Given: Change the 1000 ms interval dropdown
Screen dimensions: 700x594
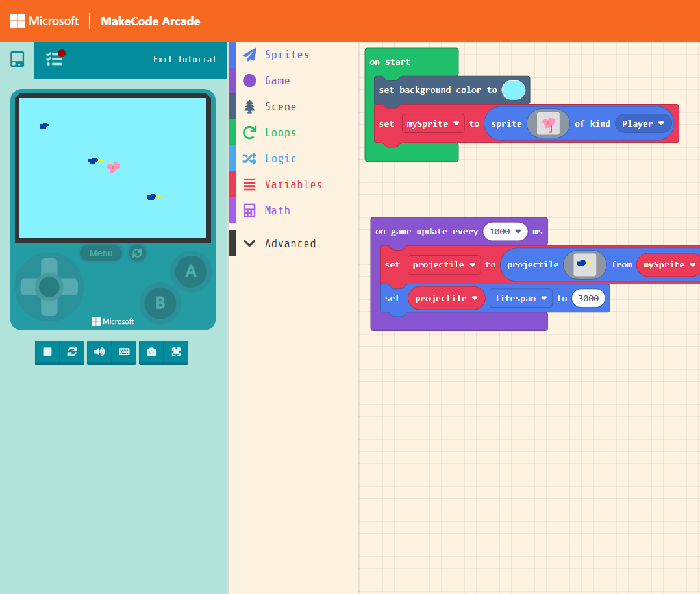Looking at the screenshot, I should point(505,232).
